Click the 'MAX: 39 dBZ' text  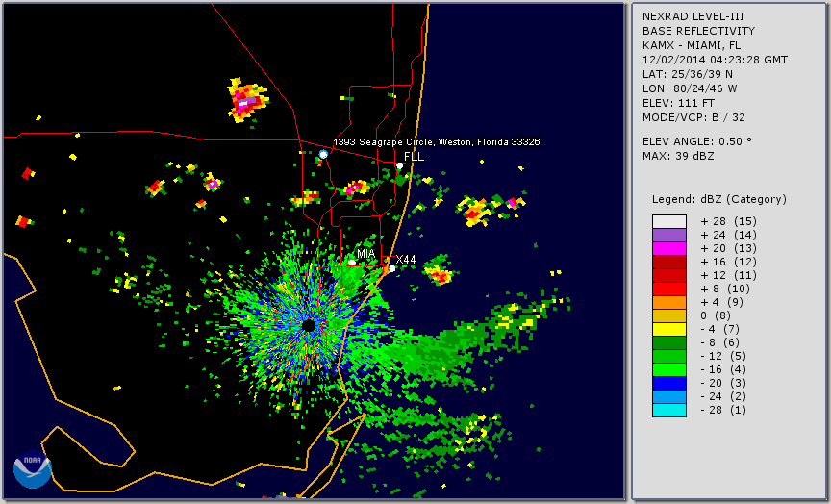click(x=678, y=156)
